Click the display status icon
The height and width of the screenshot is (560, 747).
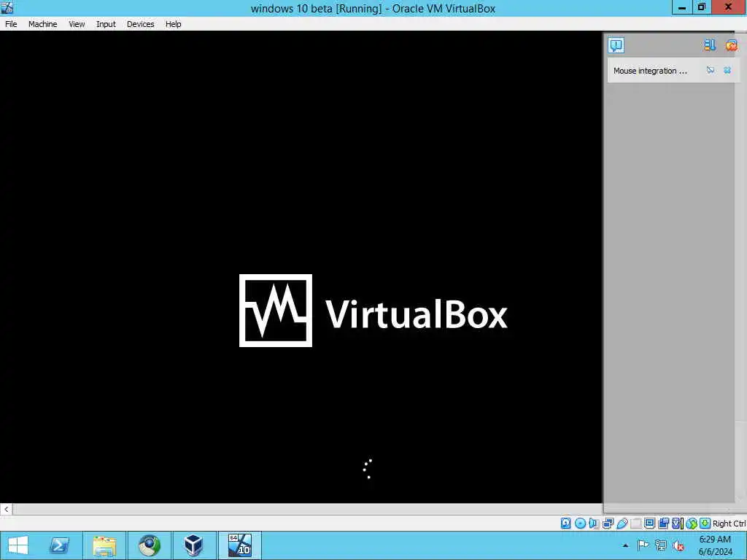[x=649, y=524]
